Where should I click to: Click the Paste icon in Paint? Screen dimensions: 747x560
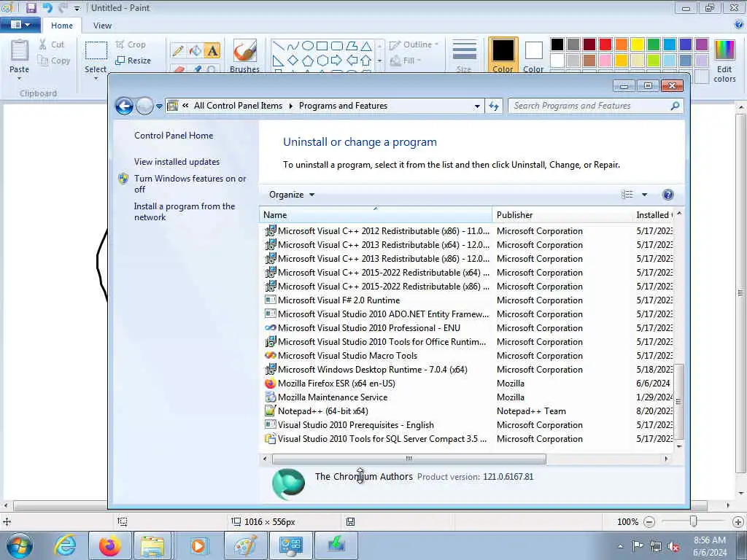[x=20, y=51]
